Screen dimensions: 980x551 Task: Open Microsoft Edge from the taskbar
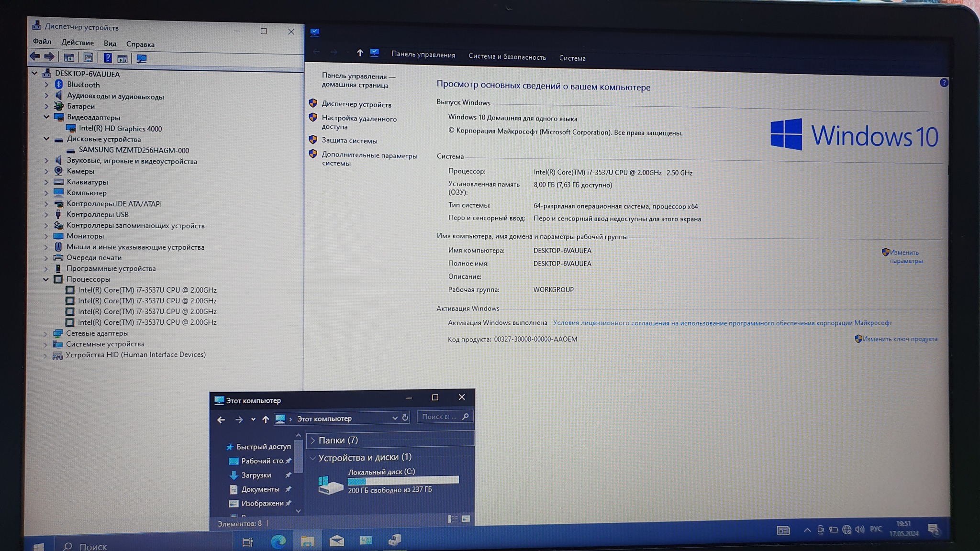click(278, 541)
